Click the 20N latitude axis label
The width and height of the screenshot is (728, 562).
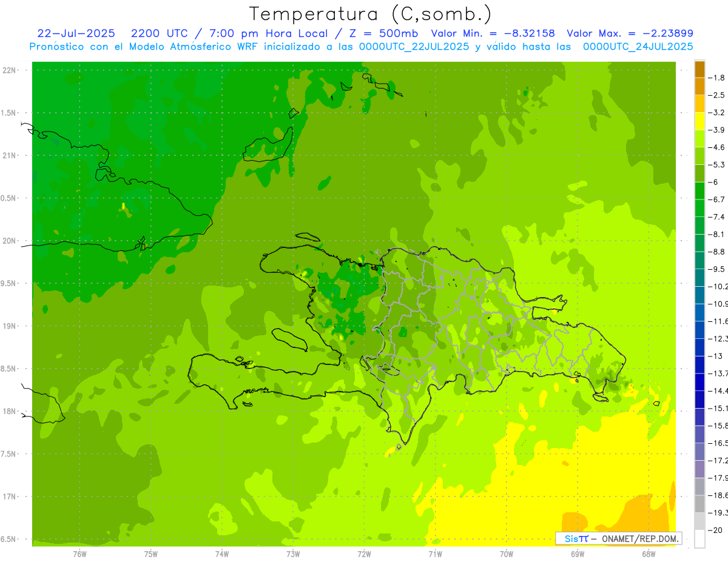(9, 241)
